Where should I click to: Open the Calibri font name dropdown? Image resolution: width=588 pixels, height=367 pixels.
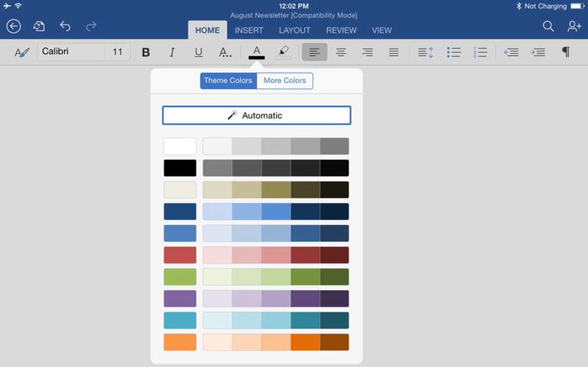click(x=71, y=52)
